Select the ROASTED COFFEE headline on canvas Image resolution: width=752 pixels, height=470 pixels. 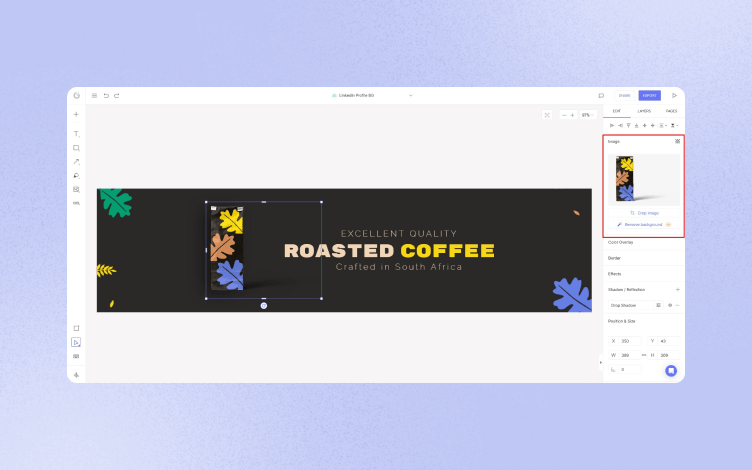(389, 251)
